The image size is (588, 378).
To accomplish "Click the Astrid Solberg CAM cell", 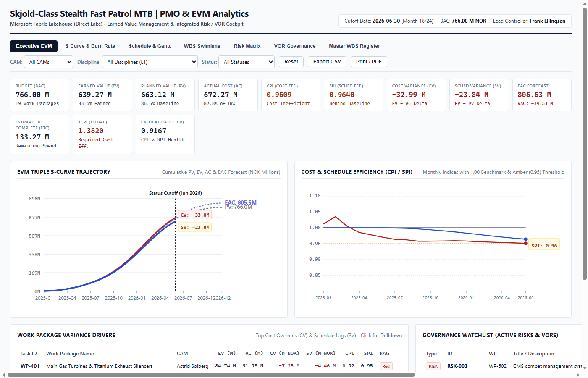I will pos(192,366).
